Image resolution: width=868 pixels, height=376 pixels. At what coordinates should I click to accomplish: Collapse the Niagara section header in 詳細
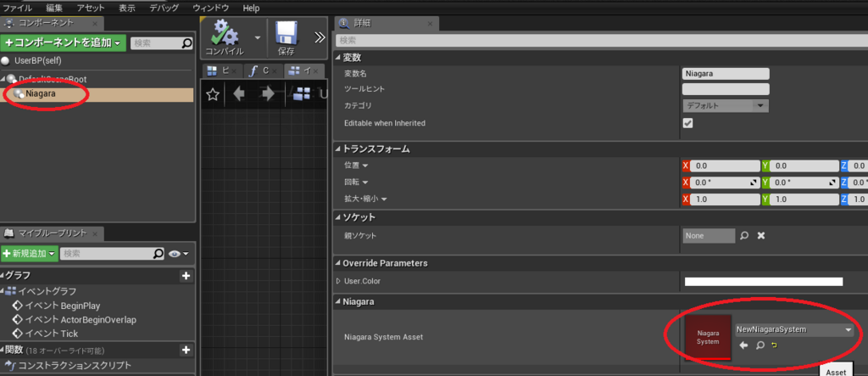point(338,301)
